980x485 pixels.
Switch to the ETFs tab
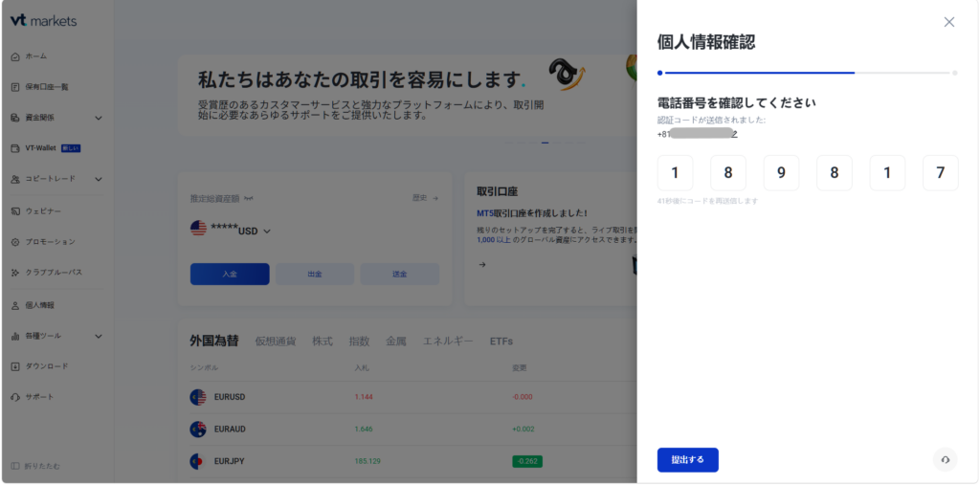click(501, 342)
